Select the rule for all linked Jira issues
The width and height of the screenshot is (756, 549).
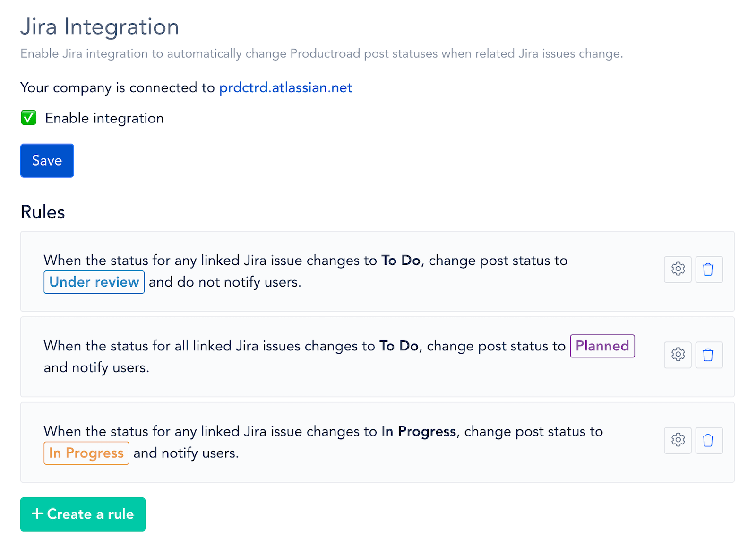pyautogui.click(x=377, y=357)
